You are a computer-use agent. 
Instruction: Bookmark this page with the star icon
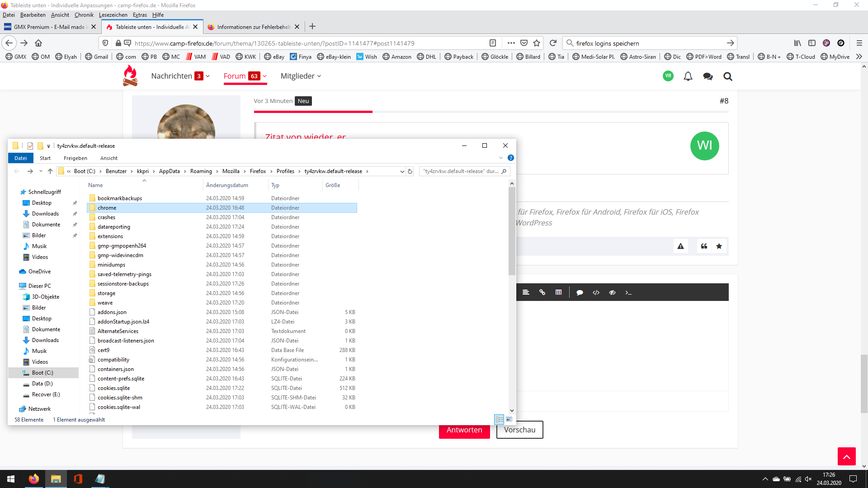(537, 43)
